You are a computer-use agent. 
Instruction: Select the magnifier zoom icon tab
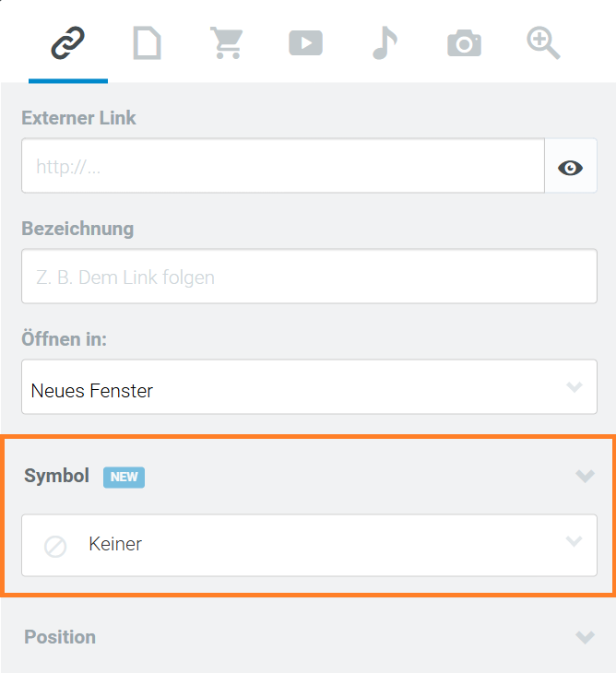(x=543, y=43)
